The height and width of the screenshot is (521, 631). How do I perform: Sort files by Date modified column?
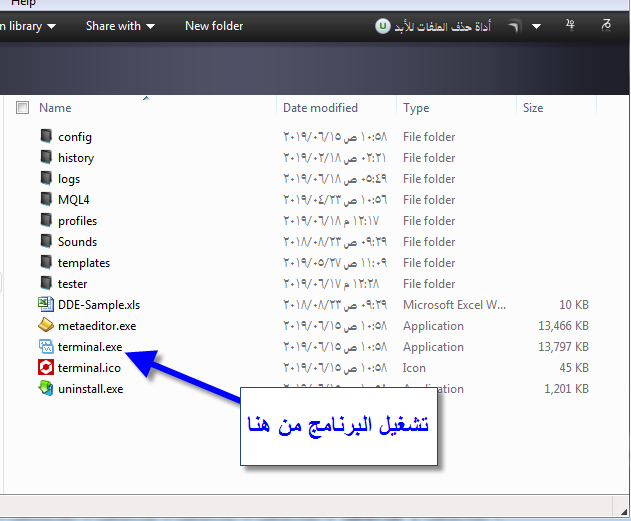[320, 108]
